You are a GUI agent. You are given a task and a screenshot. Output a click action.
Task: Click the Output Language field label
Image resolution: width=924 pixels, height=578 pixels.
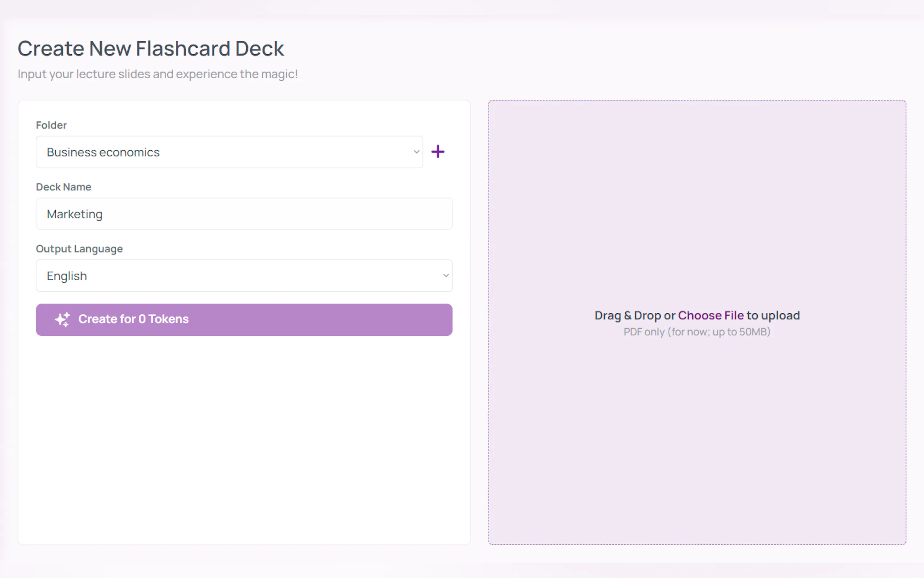[79, 249]
